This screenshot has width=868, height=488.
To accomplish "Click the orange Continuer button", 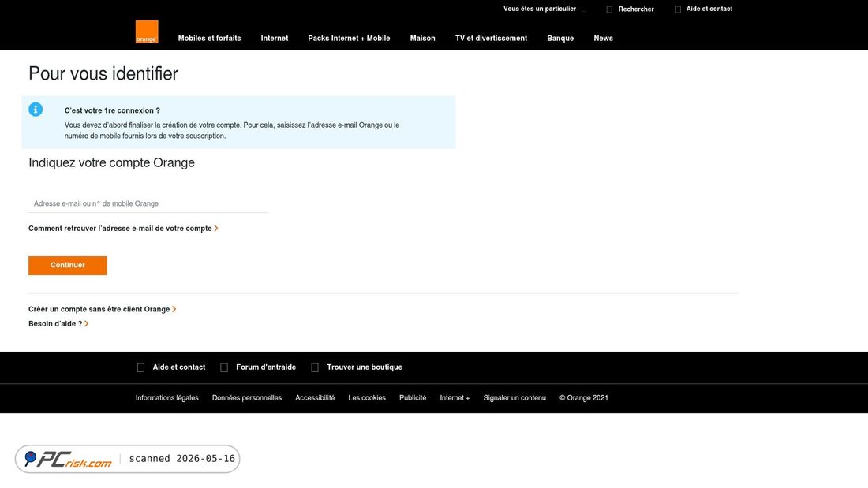I will pyautogui.click(x=68, y=266).
